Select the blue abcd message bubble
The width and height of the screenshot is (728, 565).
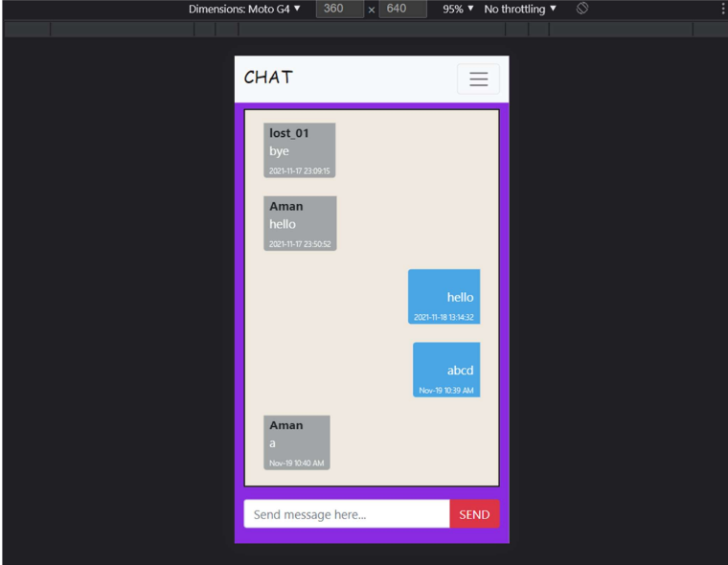coord(446,370)
